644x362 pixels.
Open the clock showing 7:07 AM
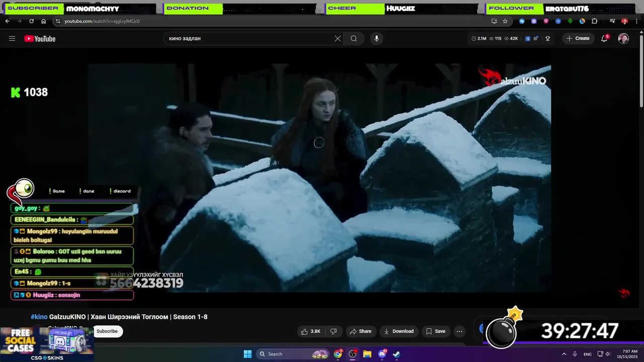(x=630, y=354)
